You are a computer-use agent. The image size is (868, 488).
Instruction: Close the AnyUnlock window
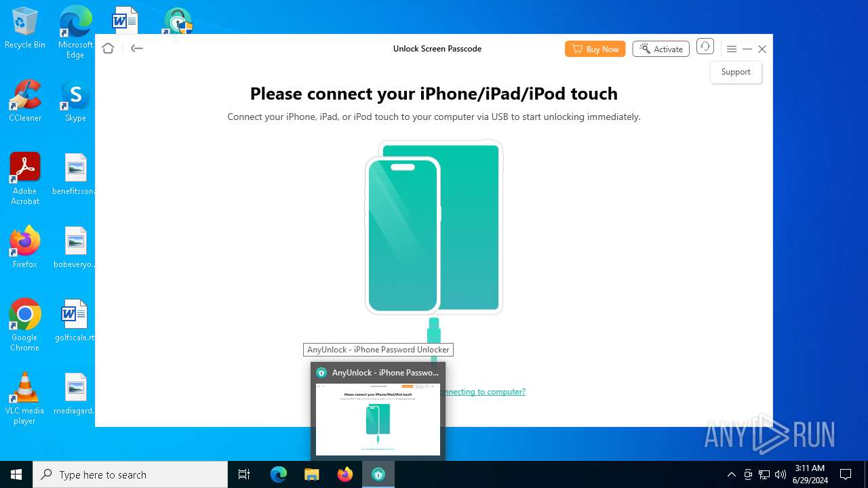pos(762,49)
